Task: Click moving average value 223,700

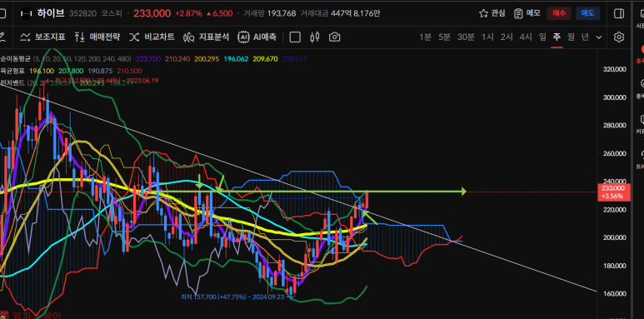Action: pos(147,59)
